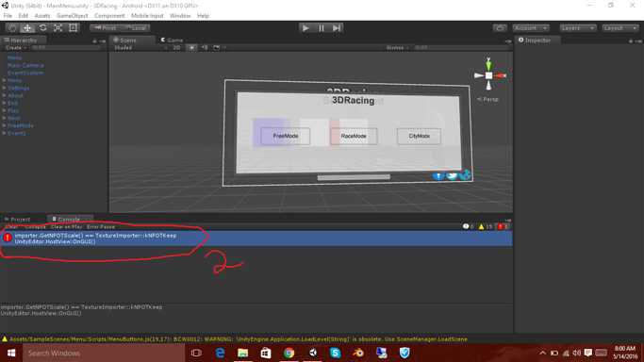Viewport: 644px width, 362px height.
Task: Select the Facebook icon in scene view
Action: tap(438, 176)
